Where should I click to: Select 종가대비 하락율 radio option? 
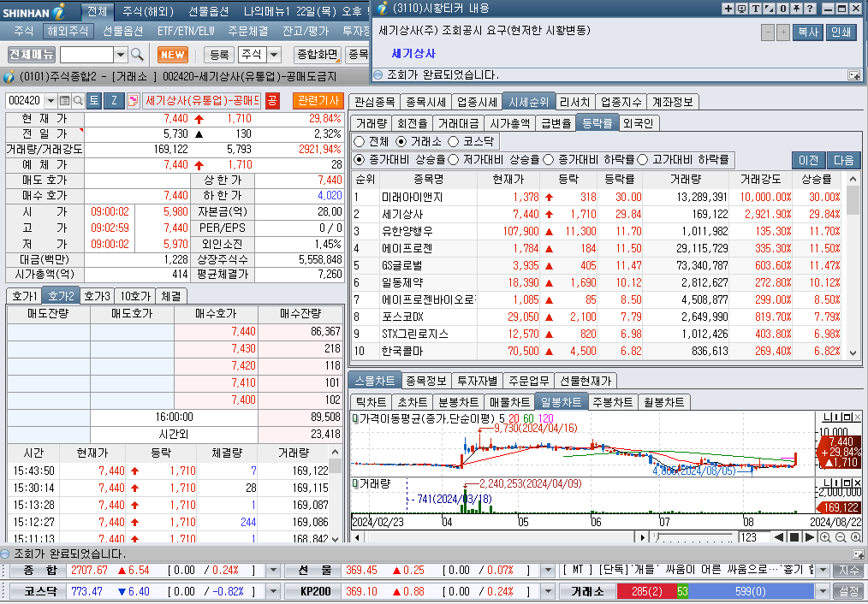tap(549, 160)
